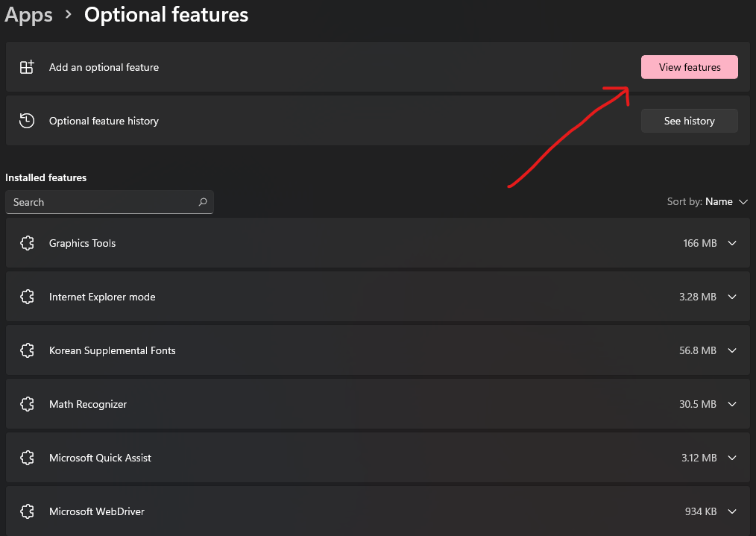Click the Math Recognizer feature icon

[27, 404]
